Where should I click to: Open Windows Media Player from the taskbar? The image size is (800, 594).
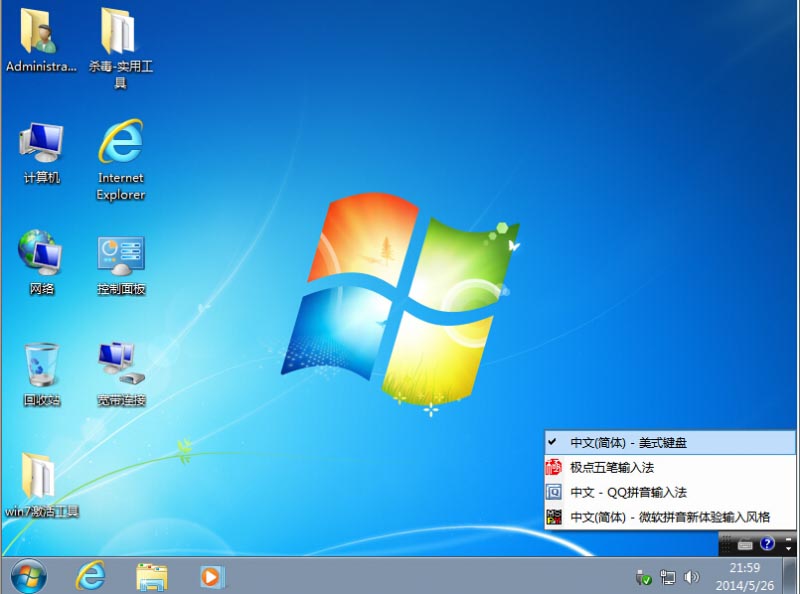[210, 577]
